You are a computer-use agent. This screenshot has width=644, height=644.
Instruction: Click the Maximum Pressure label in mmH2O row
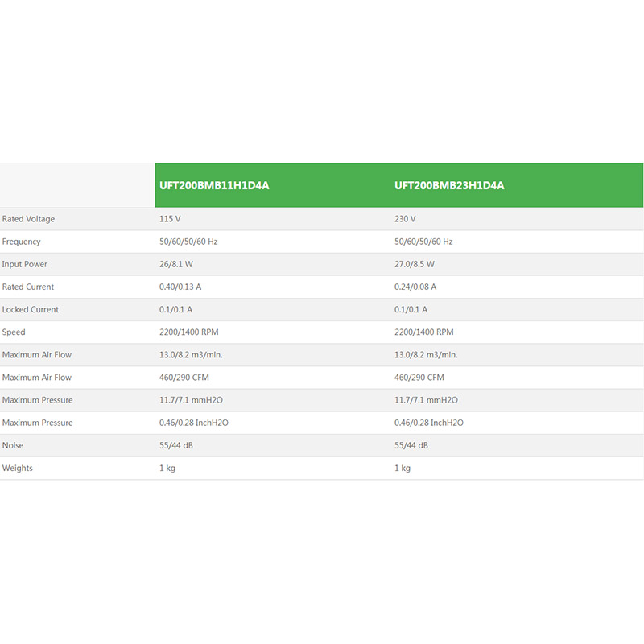click(x=38, y=400)
